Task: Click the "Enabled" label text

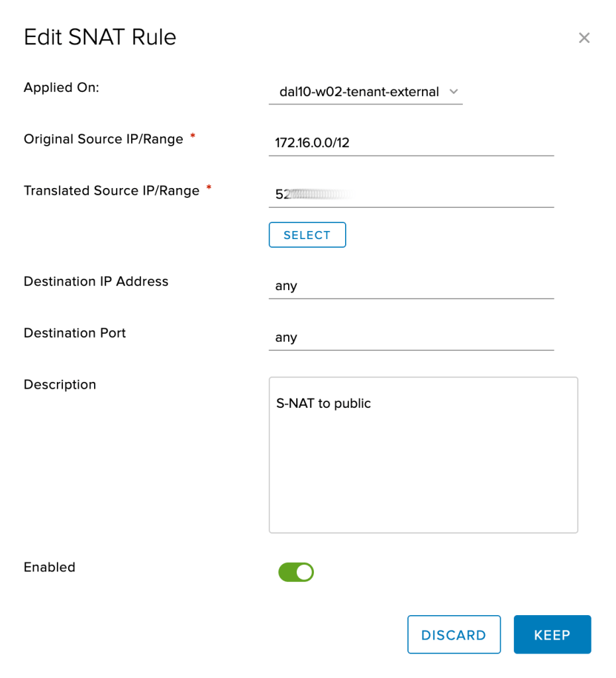Action: click(x=50, y=567)
